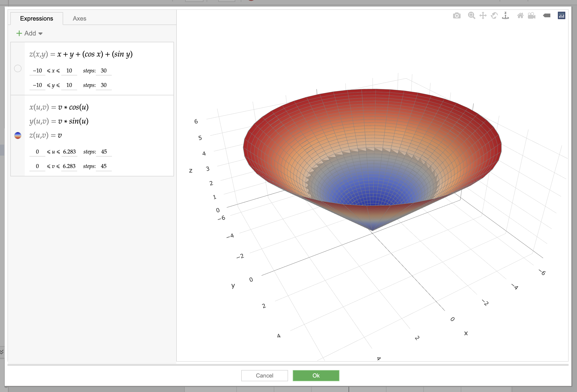577x392 pixels.
Task: Edit y steps value 30
Action: point(104,85)
